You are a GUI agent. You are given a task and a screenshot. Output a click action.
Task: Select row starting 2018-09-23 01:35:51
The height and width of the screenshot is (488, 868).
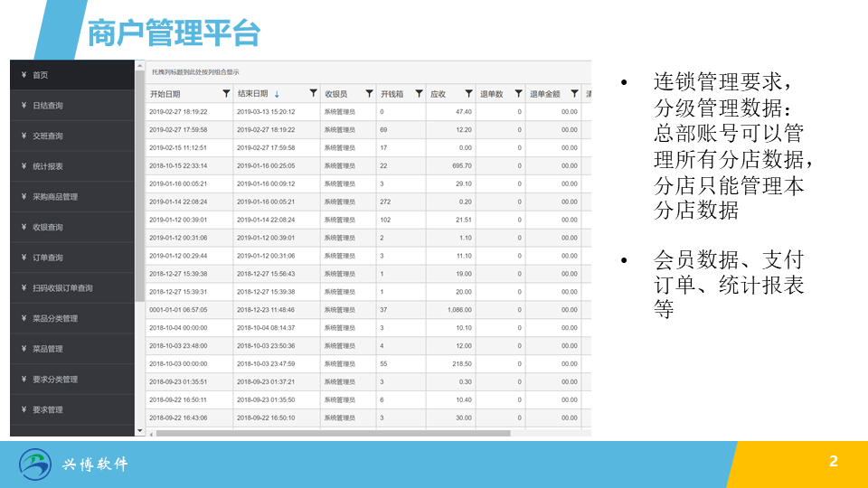coord(368,381)
